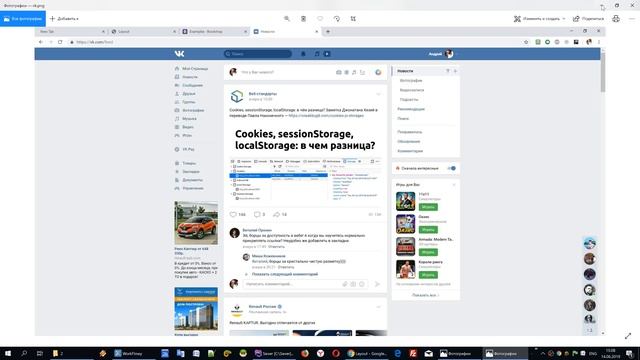Click the VK search field in the header

[258, 54]
